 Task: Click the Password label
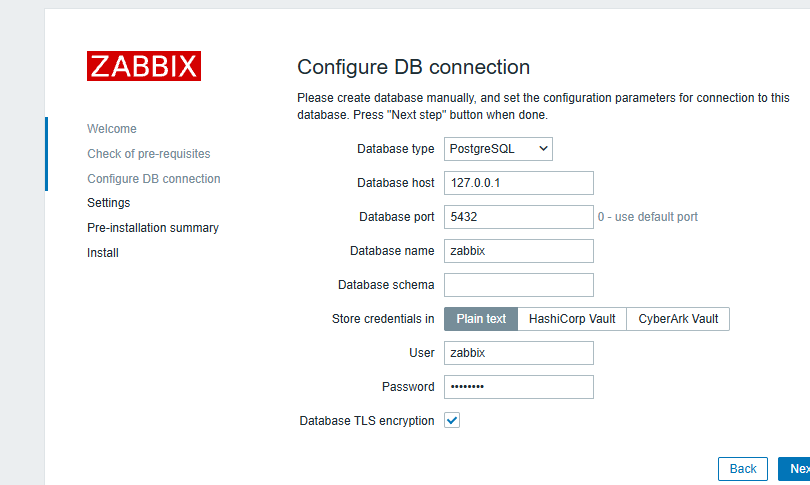(x=408, y=387)
